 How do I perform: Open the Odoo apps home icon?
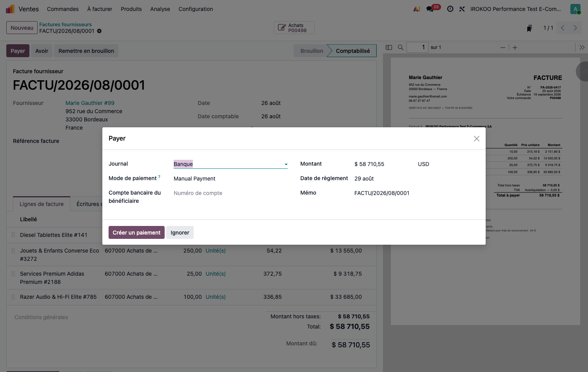coord(10,9)
